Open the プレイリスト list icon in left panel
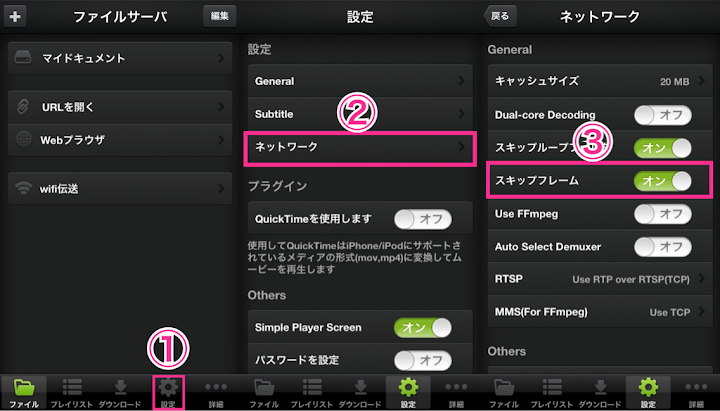 72,388
